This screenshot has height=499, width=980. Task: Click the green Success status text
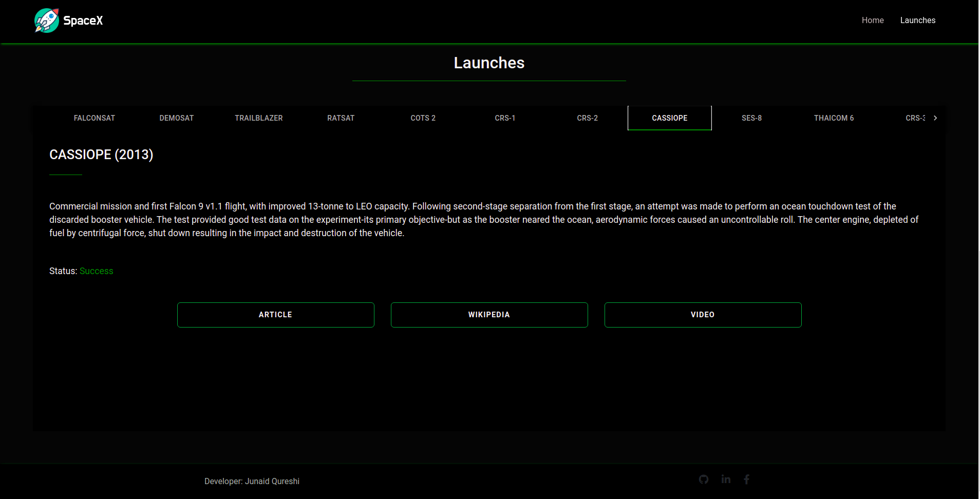tap(97, 271)
